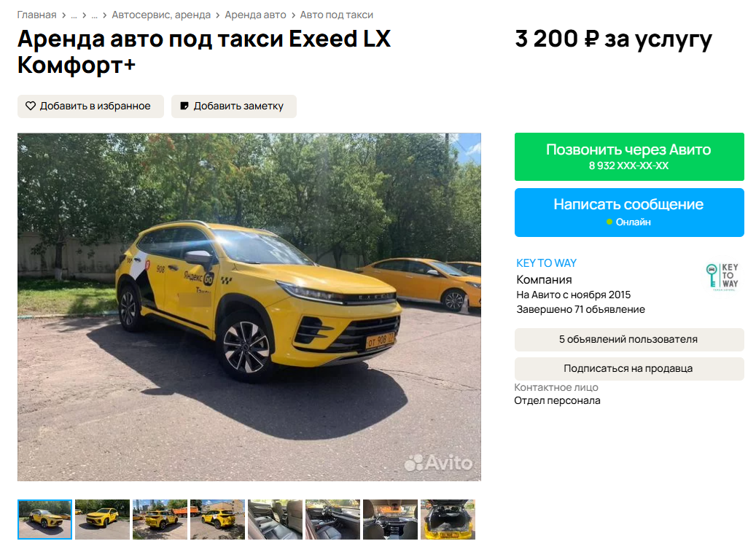Viewport: 756px width, 560px height.
Task: Click Подписаться на продавца
Action: 629,368
